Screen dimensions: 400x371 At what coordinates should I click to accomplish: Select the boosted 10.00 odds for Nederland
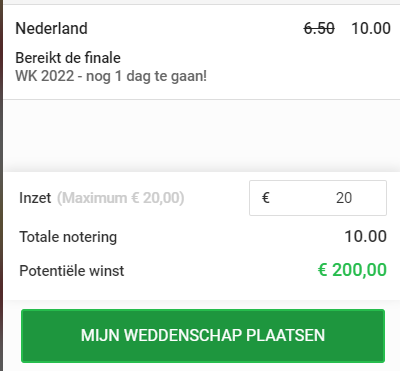coord(371,28)
